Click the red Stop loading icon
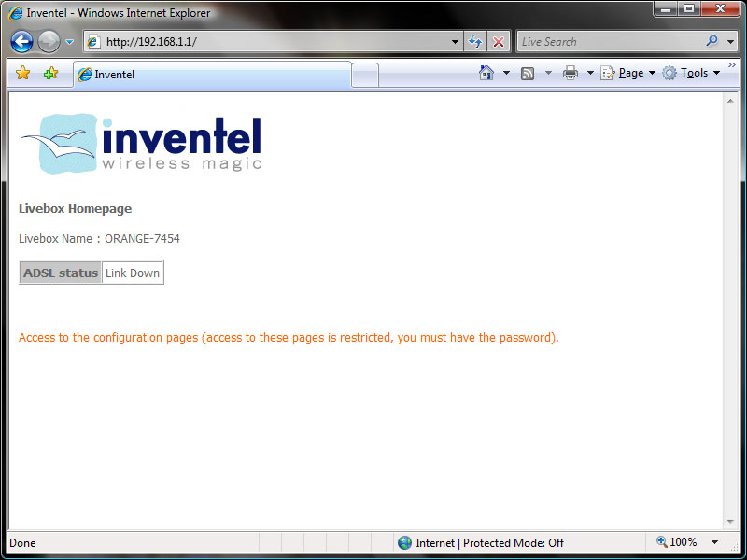 tap(499, 42)
